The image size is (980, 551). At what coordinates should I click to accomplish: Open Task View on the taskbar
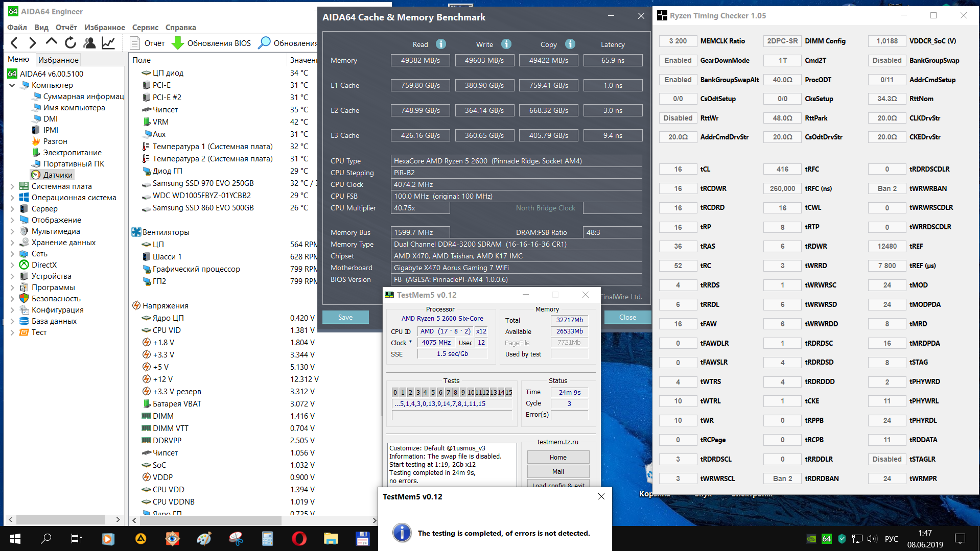pos(77,538)
